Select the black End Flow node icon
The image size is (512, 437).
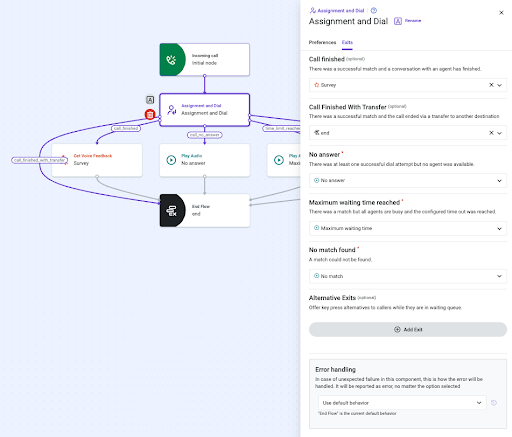(172, 210)
